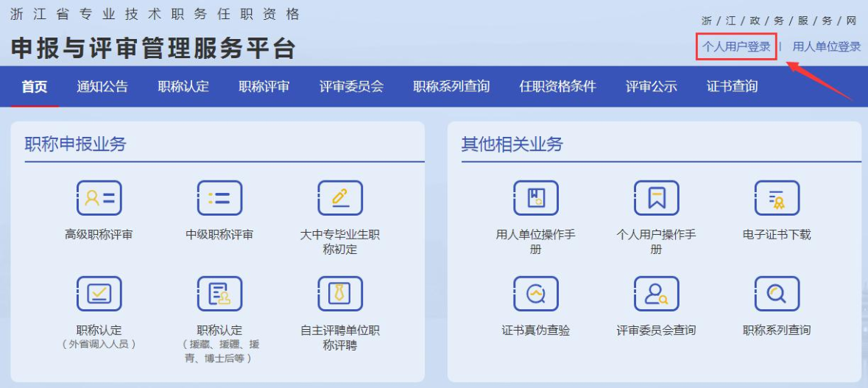Image resolution: width=868 pixels, height=388 pixels.
Task: Open 职称系列查询 magnifier icon
Action: tap(777, 294)
